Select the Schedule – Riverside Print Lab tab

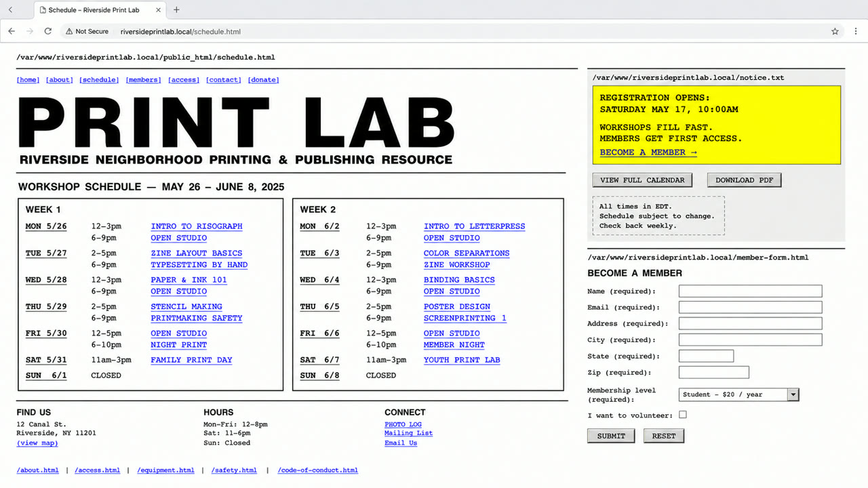98,9
